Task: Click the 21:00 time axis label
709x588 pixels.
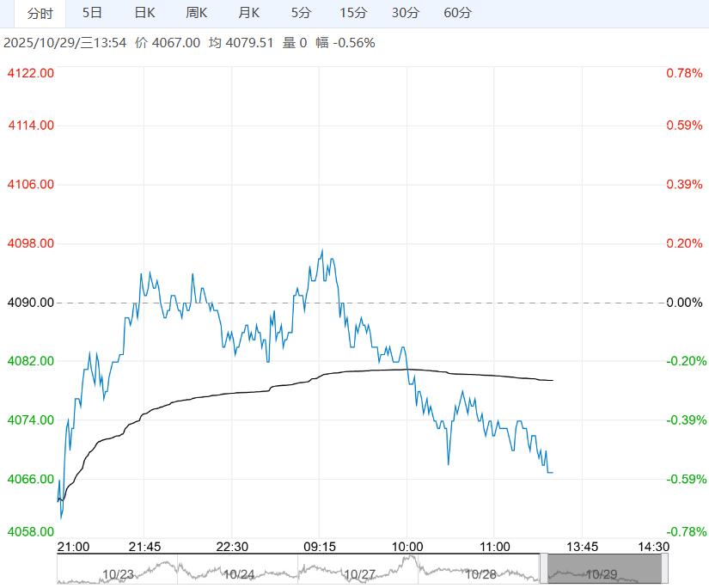Action: 73,547
